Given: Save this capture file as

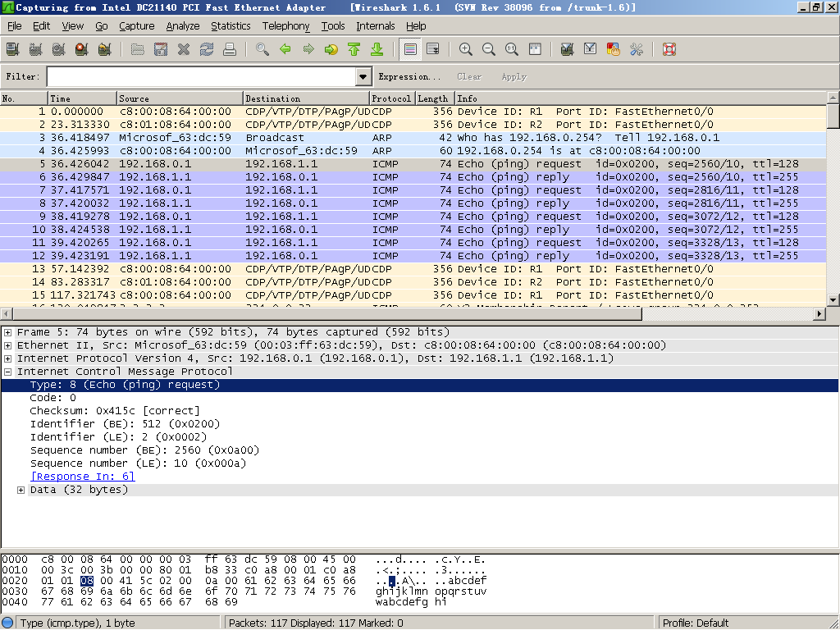Looking at the screenshot, I should click(161, 50).
